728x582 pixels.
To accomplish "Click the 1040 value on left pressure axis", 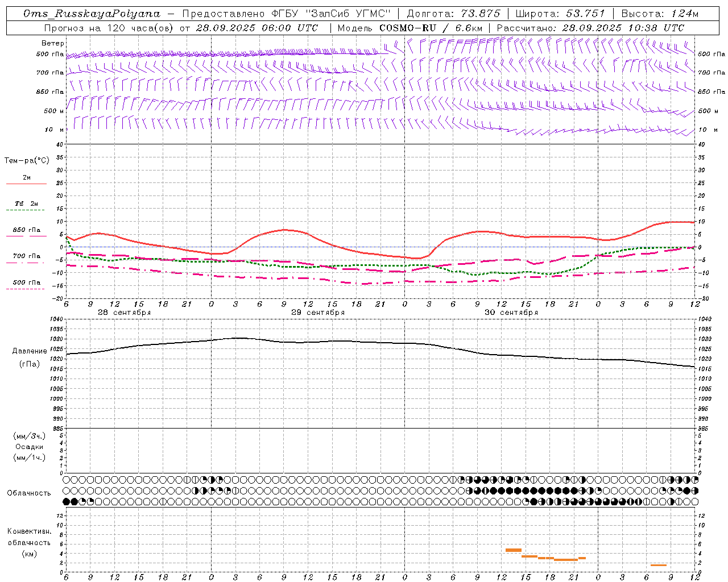I will 57,319.
